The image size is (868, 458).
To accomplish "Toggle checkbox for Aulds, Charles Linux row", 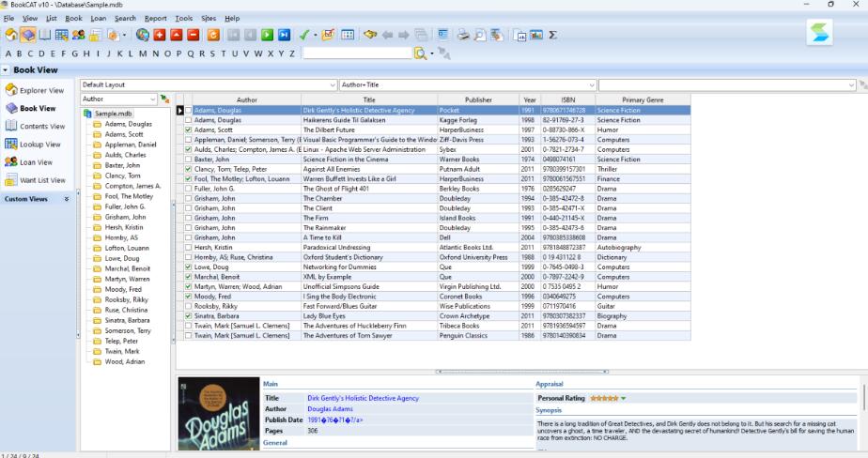I will 188,149.
